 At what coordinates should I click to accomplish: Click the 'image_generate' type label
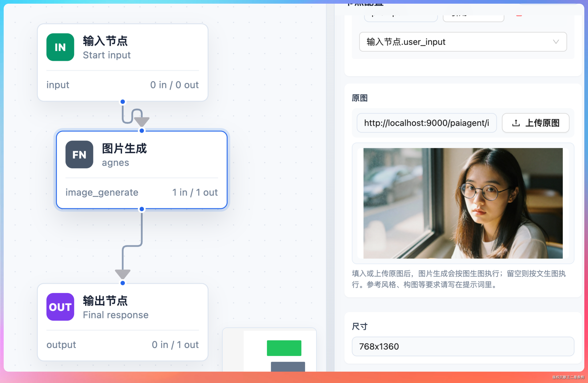coord(102,192)
